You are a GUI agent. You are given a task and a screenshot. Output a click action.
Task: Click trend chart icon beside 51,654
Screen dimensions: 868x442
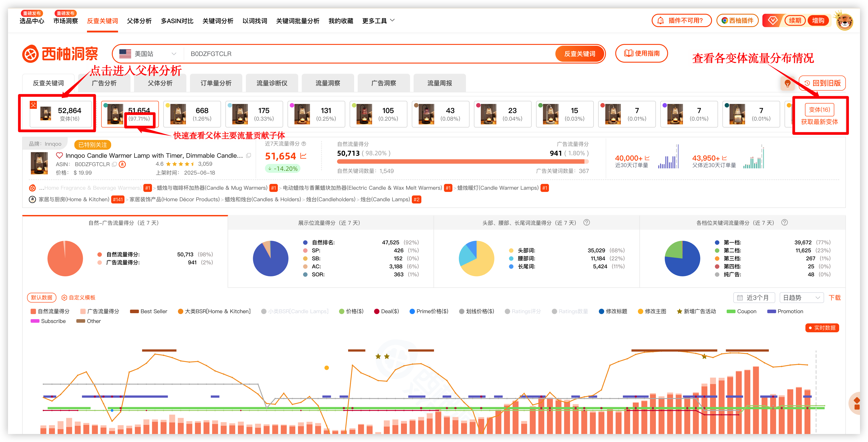point(303,156)
